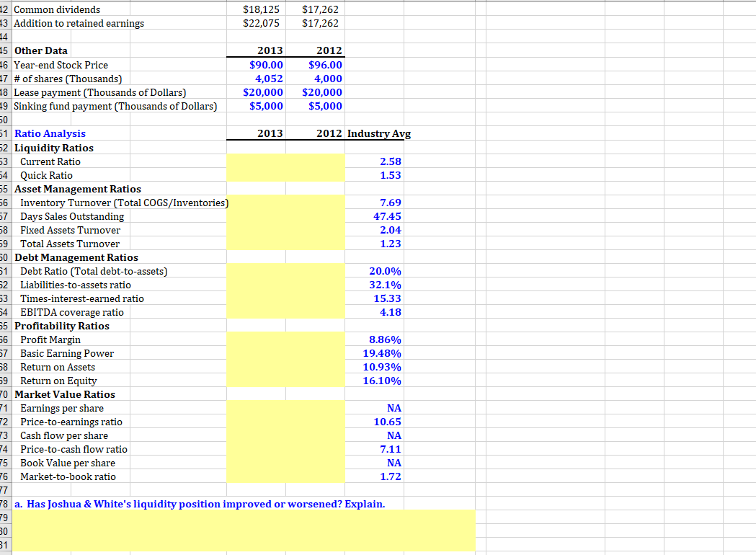Select the row 70 header
The height and width of the screenshot is (555, 756).
coord(5,394)
